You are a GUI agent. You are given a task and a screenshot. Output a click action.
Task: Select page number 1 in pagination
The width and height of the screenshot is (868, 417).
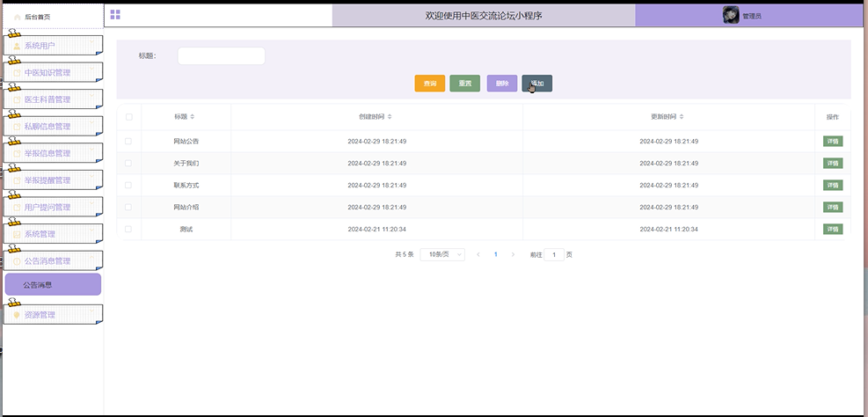click(495, 255)
